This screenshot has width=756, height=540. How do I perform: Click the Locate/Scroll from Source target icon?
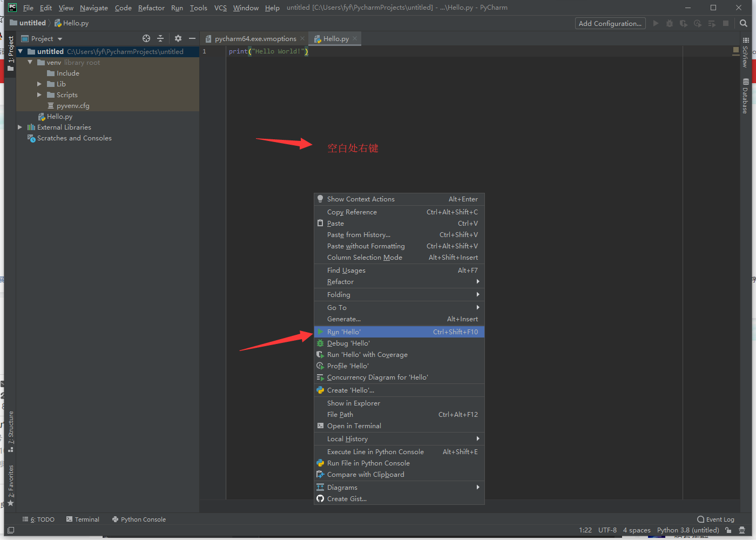[146, 38]
